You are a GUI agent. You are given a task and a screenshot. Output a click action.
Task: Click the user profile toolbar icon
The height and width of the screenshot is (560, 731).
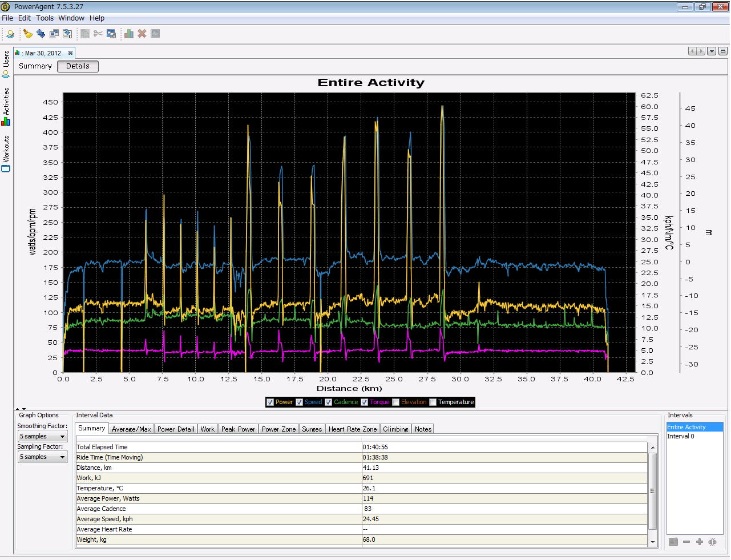(x=10, y=34)
